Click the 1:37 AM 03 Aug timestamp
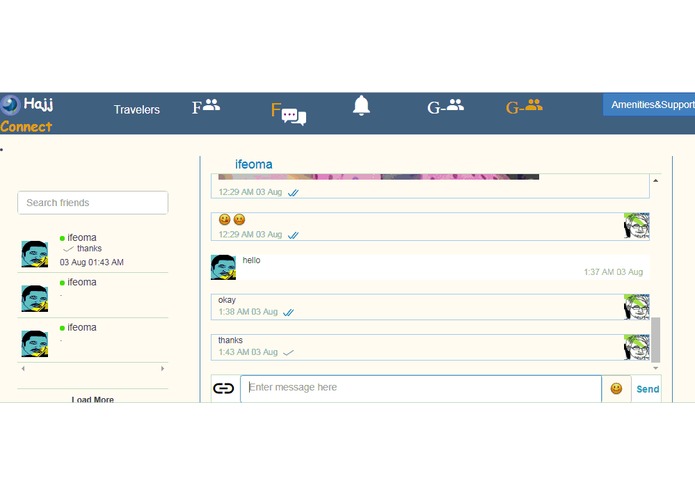 coord(613,272)
